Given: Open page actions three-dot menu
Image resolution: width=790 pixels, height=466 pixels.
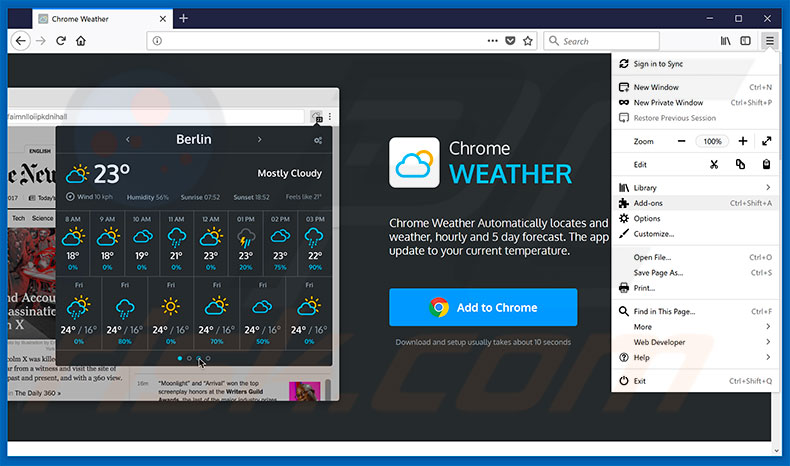Looking at the screenshot, I should coord(493,41).
